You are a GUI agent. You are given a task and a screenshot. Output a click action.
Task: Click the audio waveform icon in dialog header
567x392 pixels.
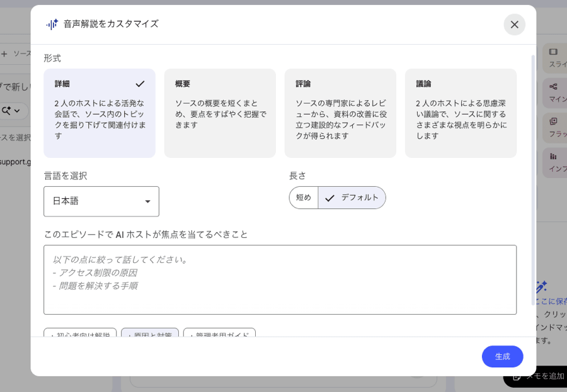click(x=52, y=25)
